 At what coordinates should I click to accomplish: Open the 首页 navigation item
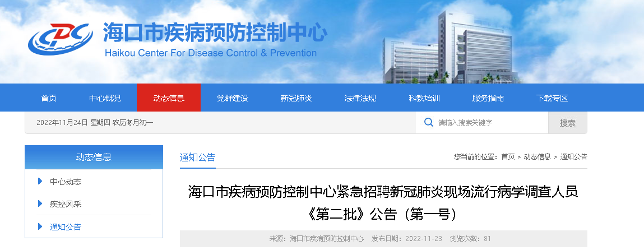click(49, 98)
